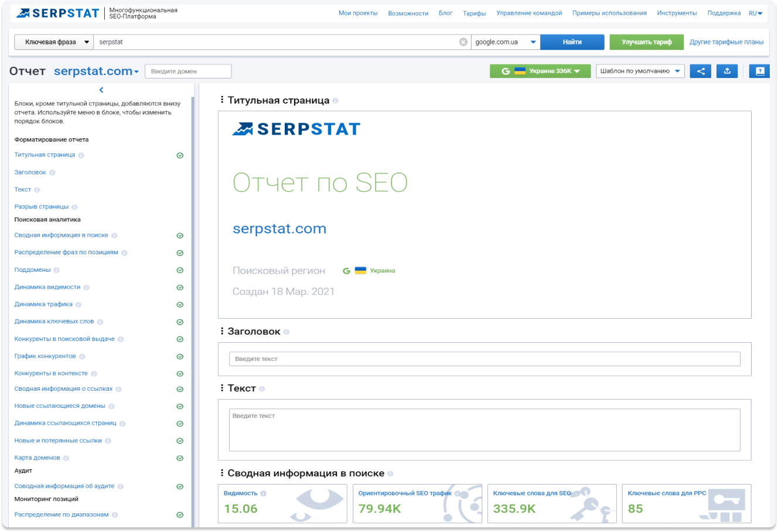This screenshot has height=532, width=778.
Task: Open Тарифы in top menu
Action: coord(475,13)
